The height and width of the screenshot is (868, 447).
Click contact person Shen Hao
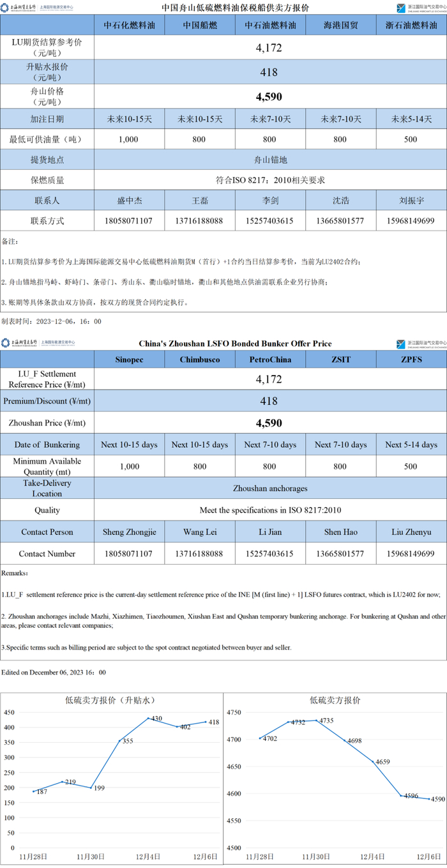[340, 532]
